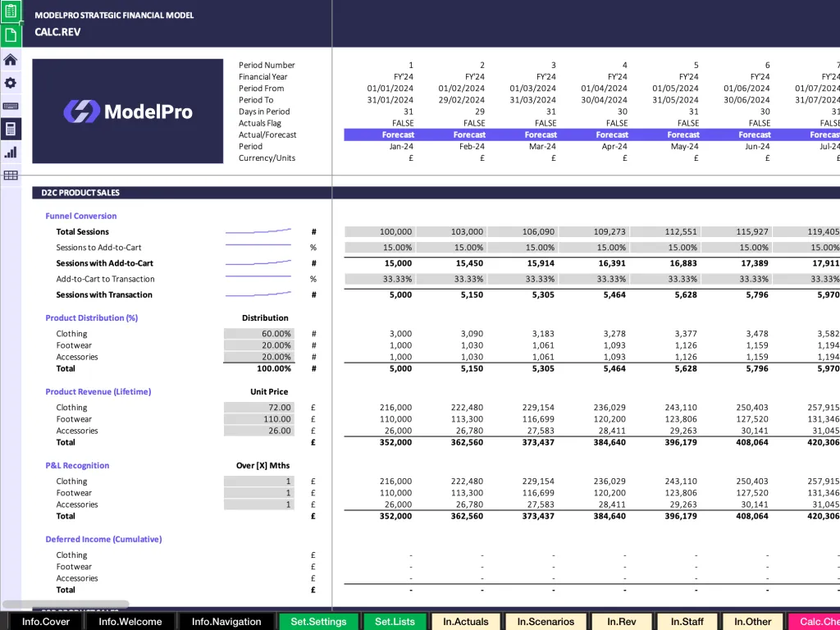Open the In.Staff sheet tab

687,621
